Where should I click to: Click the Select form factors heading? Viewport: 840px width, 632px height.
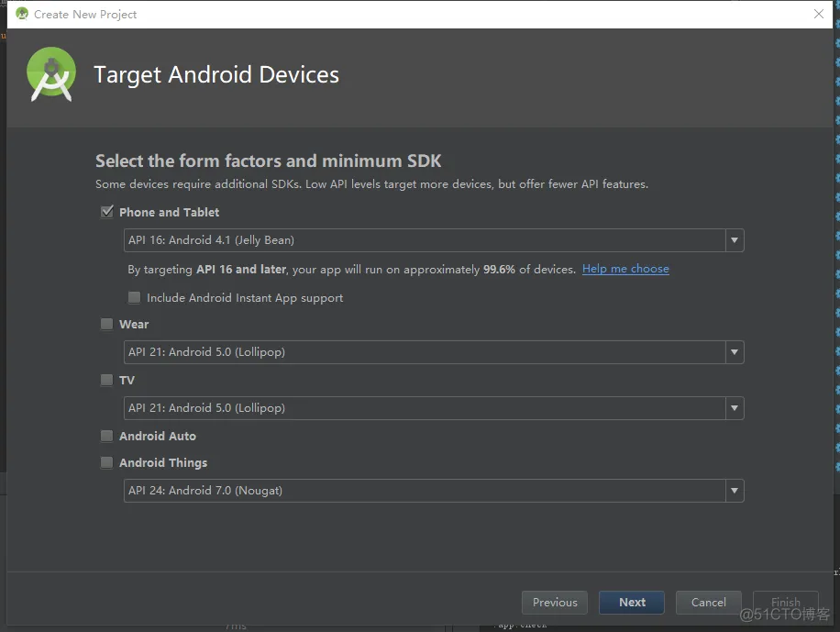pos(269,161)
